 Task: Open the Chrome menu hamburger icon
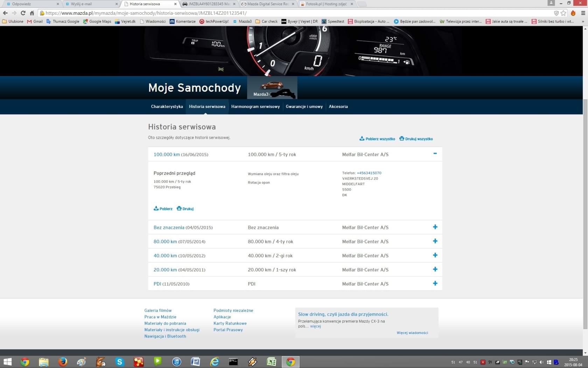583,13
